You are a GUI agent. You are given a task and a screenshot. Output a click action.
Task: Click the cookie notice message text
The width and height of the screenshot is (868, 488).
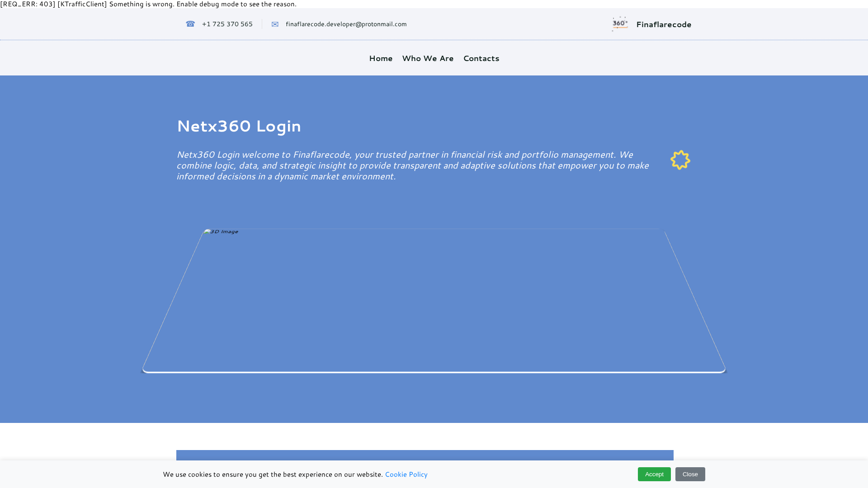[x=273, y=474]
